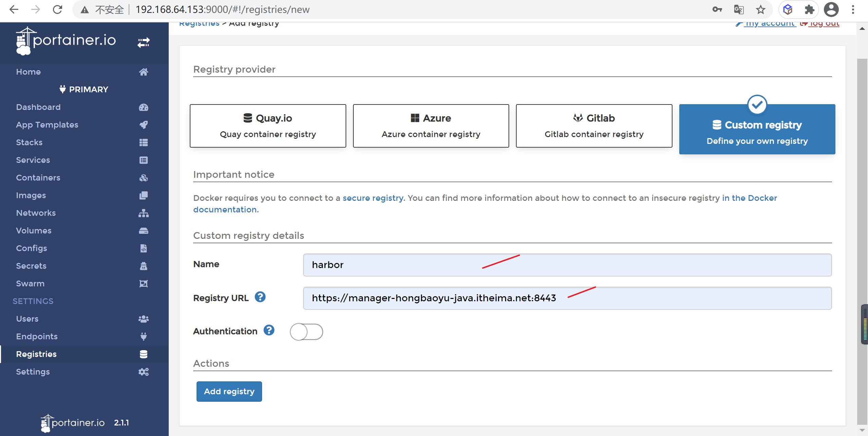Open Dashboard via its gauge icon
This screenshot has width=868, height=436.
click(x=143, y=107)
